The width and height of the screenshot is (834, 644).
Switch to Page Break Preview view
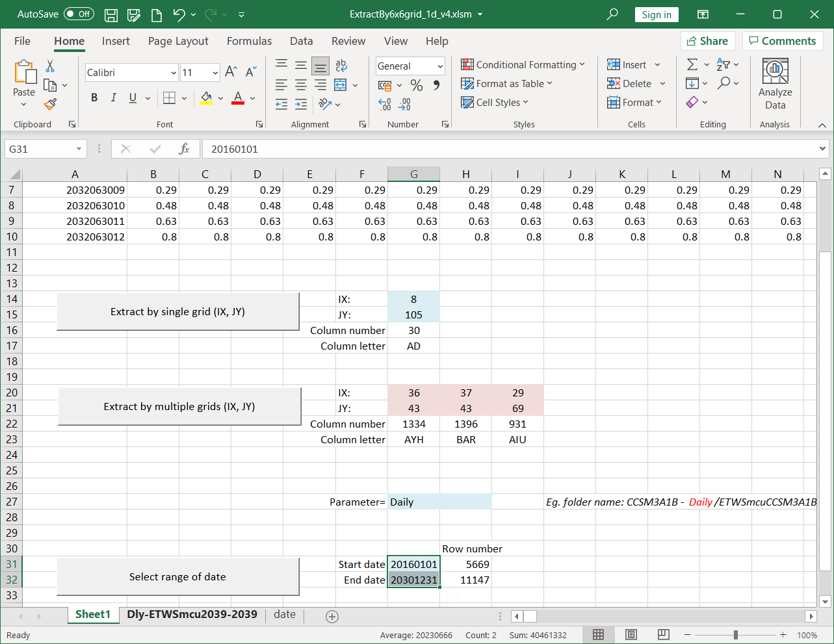(x=663, y=634)
